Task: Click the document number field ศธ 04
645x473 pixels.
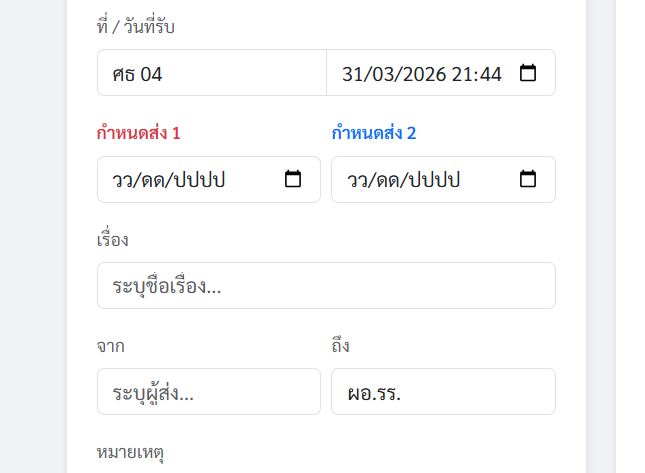Action: [x=211, y=73]
